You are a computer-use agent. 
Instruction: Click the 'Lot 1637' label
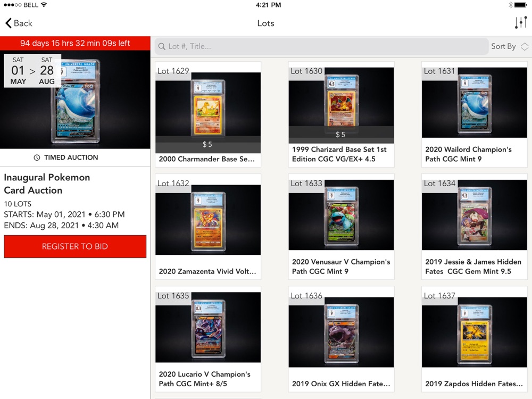click(x=439, y=295)
